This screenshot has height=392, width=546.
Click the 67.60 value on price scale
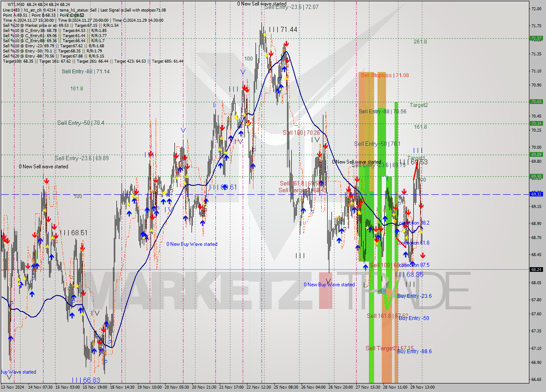pyautogui.click(x=536, y=314)
